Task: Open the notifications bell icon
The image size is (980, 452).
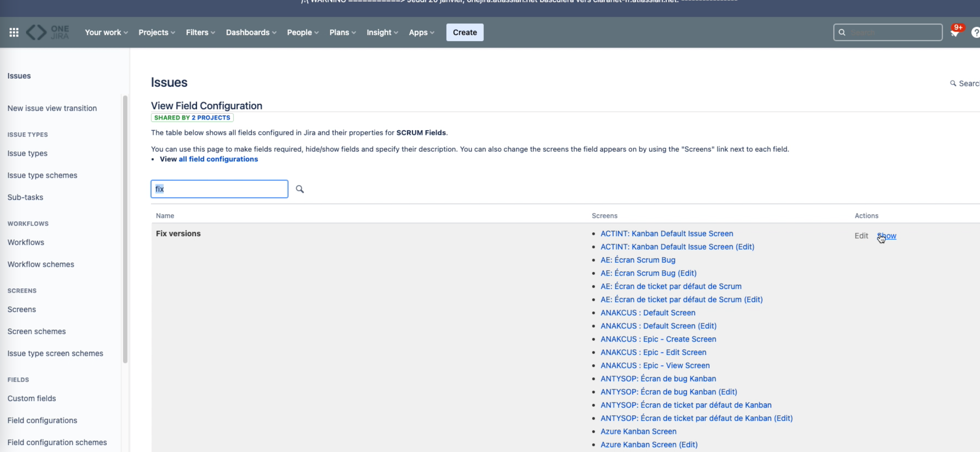Action: 955,33
